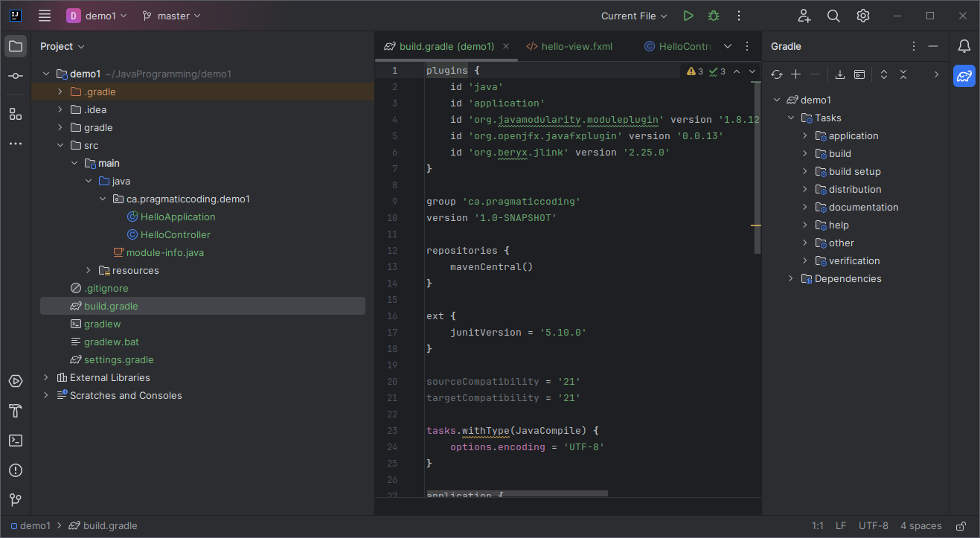Viewport: 980px width, 538px height.
Task: Toggle the read-only lock icon in status bar
Action: click(x=961, y=526)
